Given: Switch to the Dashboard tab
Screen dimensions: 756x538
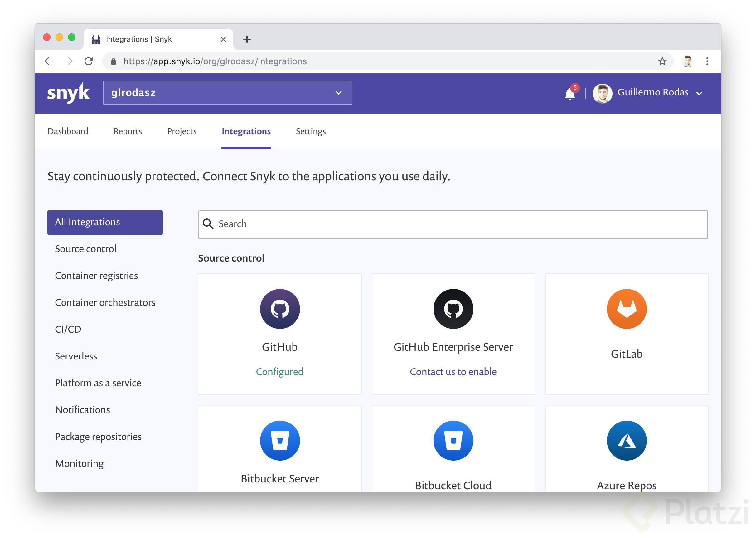Looking at the screenshot, I should coord(68,131).
